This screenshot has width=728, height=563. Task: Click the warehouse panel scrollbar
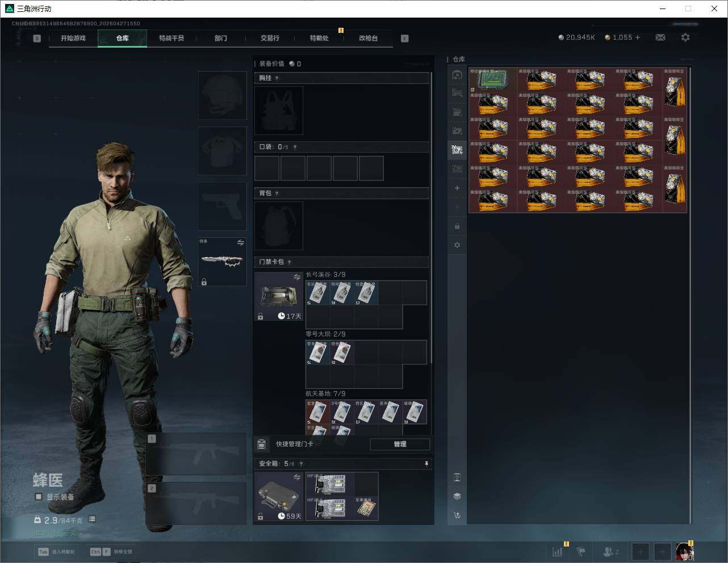point(691,295)
